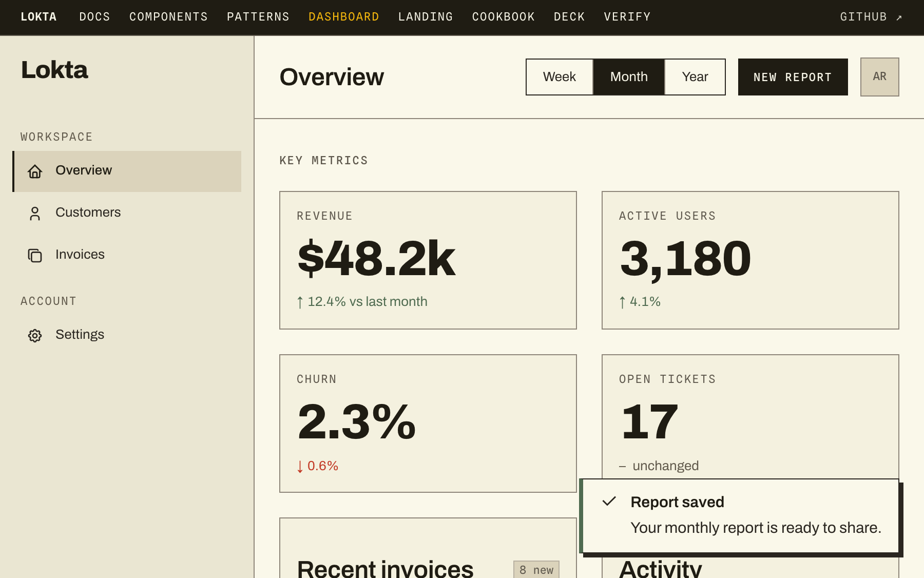Click the Revenue $48.2k value

click(376, 258)
